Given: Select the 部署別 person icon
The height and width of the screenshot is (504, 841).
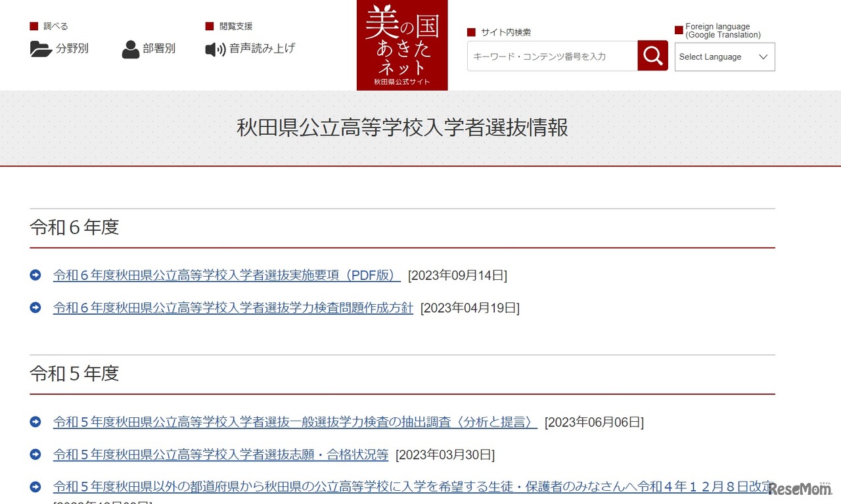Looking at the screenshot, I should (129, 49).
